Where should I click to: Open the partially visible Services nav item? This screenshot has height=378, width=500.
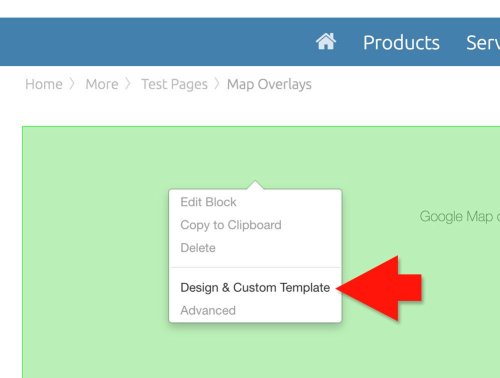[483, 43]
